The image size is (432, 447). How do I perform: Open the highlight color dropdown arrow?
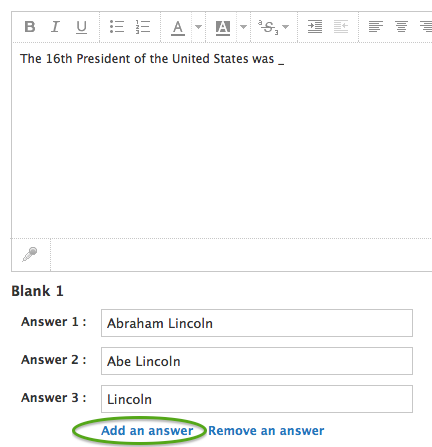[244, 27]
